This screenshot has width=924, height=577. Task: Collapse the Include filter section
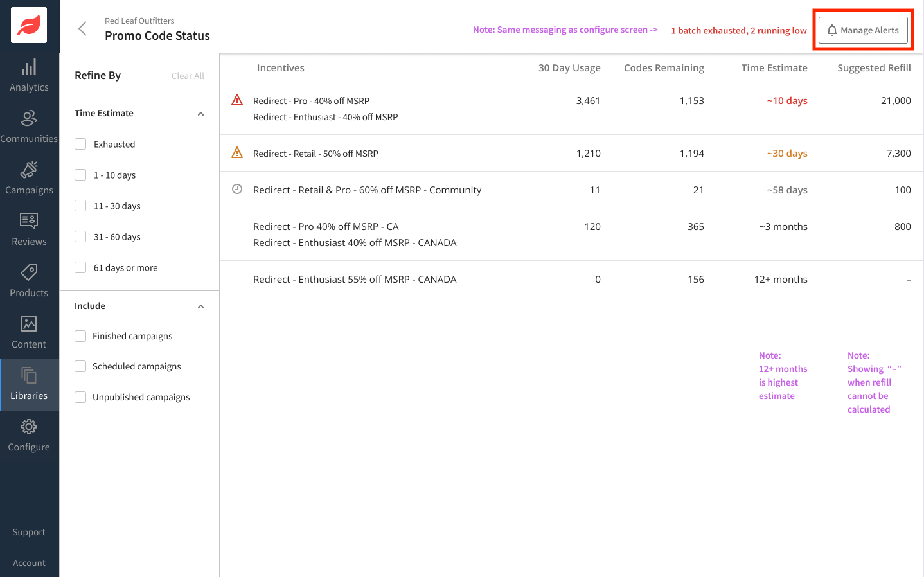coord(200,306)
